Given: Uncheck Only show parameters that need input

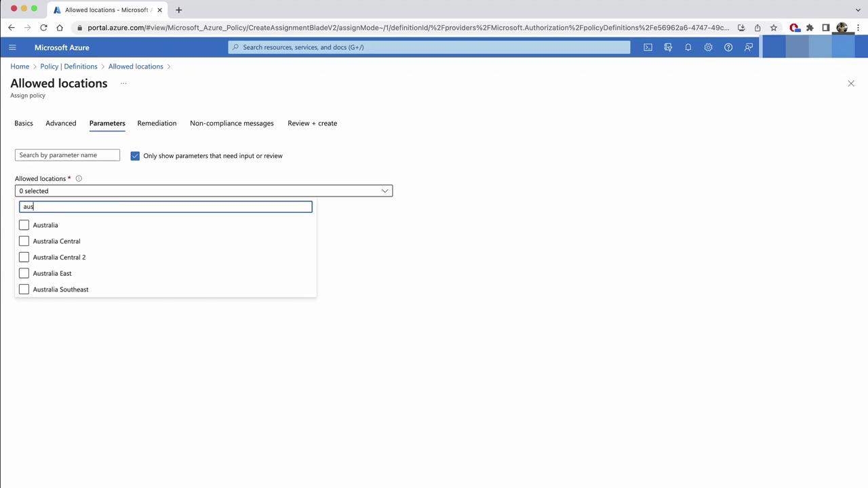Looking at the screenshot, I should click(x=135, y=156).
